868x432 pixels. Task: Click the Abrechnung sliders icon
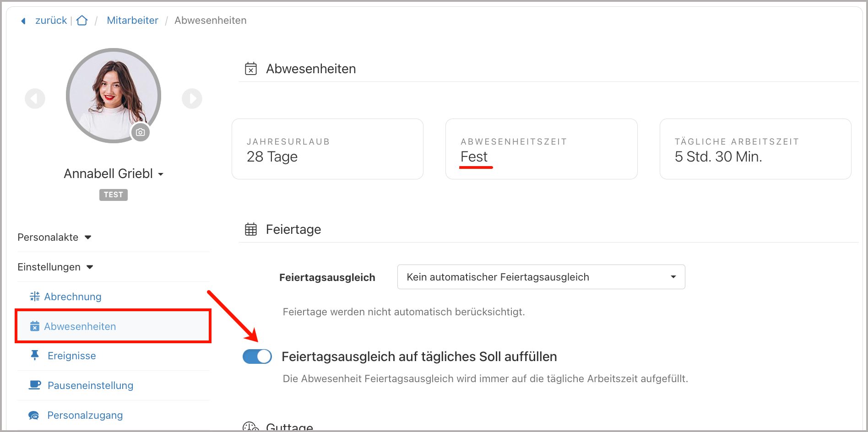click(35, 297)
